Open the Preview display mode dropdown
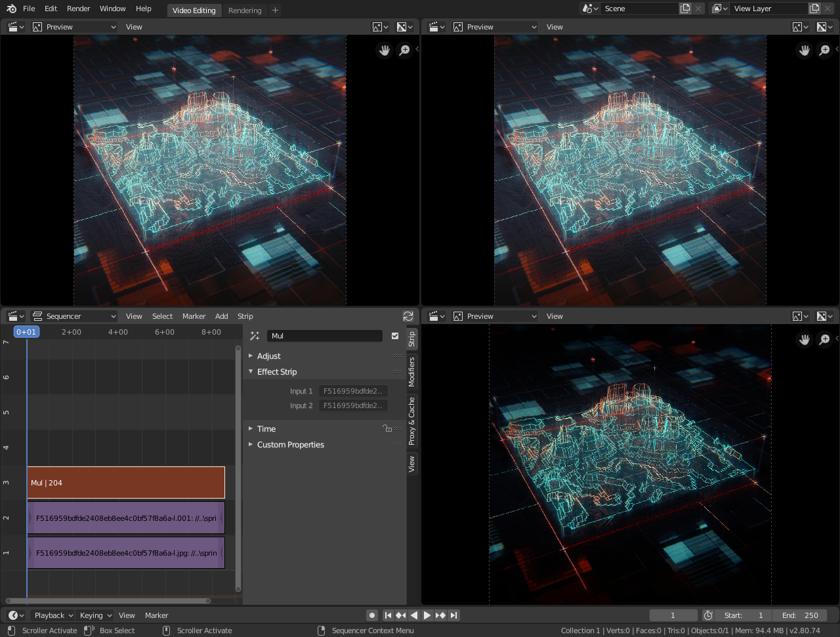 tap(74, 26)
